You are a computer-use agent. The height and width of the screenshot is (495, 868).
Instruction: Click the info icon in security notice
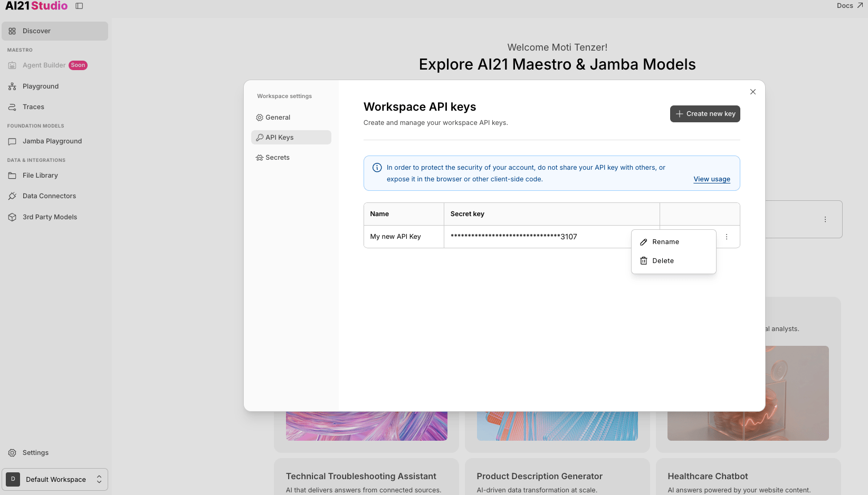[x=377, y=168]
